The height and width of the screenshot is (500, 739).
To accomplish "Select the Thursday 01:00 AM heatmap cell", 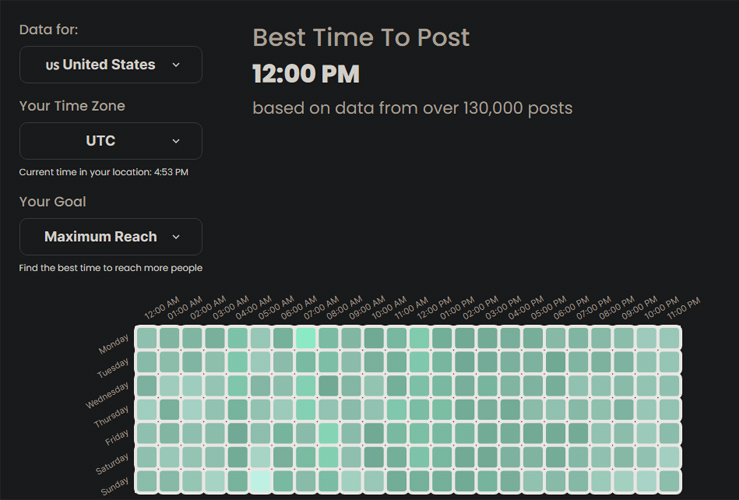I will (169, 410).
